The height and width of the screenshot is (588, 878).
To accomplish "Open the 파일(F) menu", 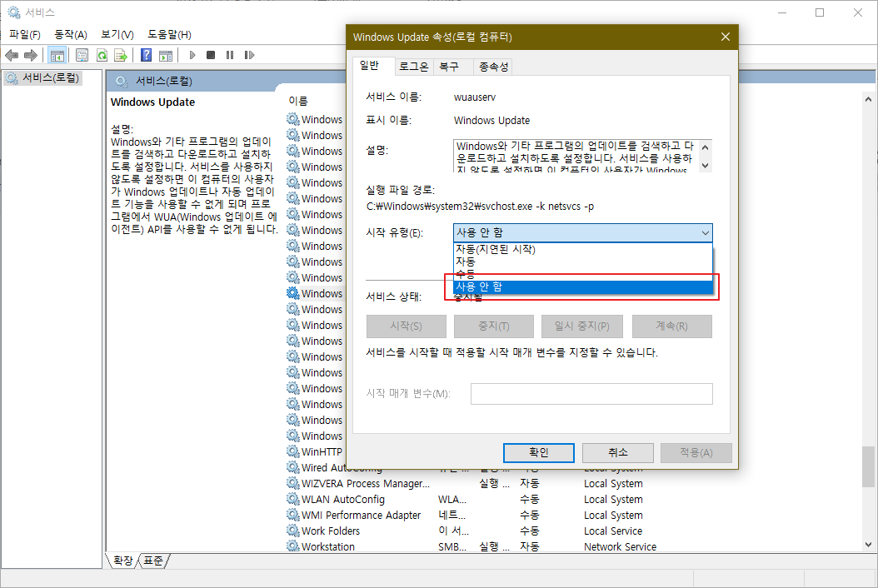I will [x=25, y=35].
